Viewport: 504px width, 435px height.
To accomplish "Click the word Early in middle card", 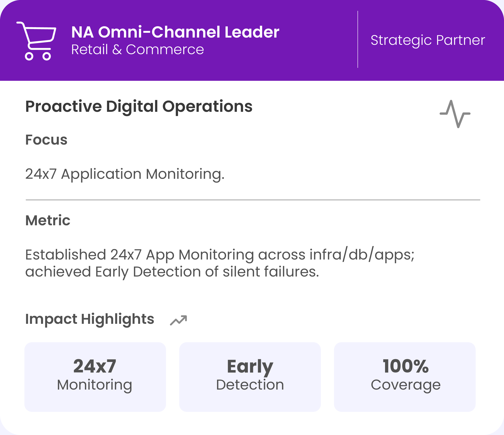I will click(x=250, y=367).
